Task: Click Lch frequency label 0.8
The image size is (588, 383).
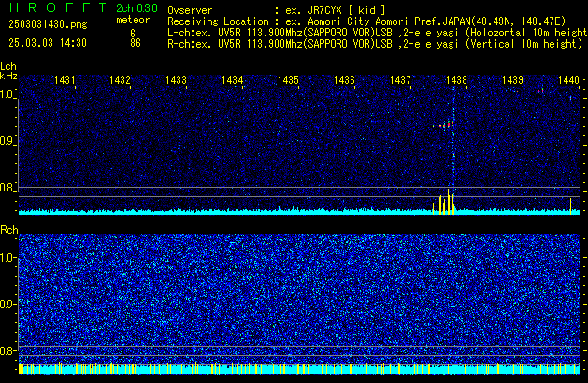Action: tap(7, 188)
